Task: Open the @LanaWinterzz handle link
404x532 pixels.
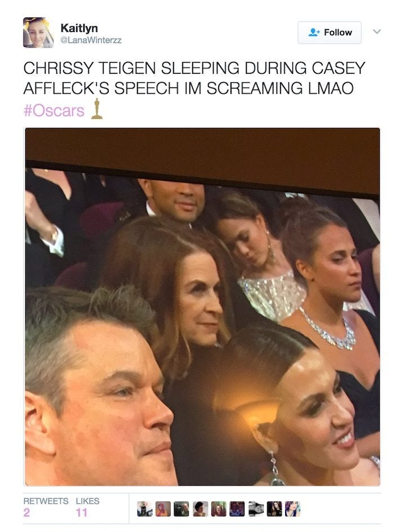Action: tap(91, 41)
